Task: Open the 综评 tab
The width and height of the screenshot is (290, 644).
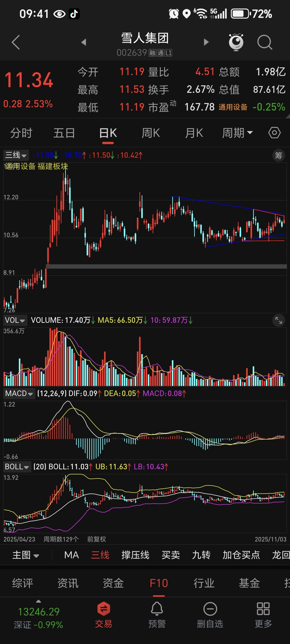Action: 23,583
